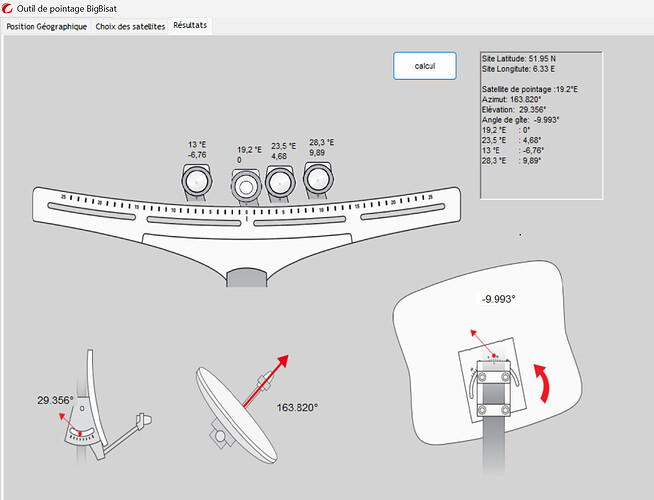The image size is (654, 500).
Task: Click the -9.993° skew angle label
Action: click(498, 299)
